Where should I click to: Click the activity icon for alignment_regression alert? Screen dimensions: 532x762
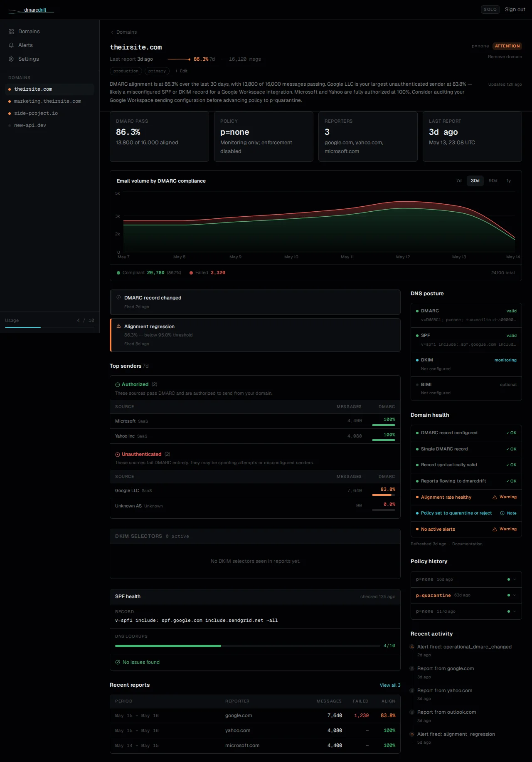[x=412, y=734]
